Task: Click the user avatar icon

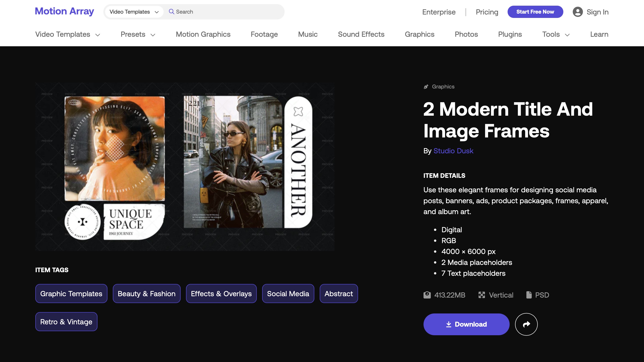Action: (x=578, y=12)
